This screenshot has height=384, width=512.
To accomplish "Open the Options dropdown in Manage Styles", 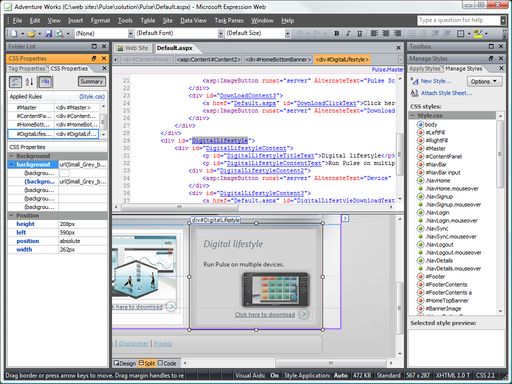I will tap(484, 81).
